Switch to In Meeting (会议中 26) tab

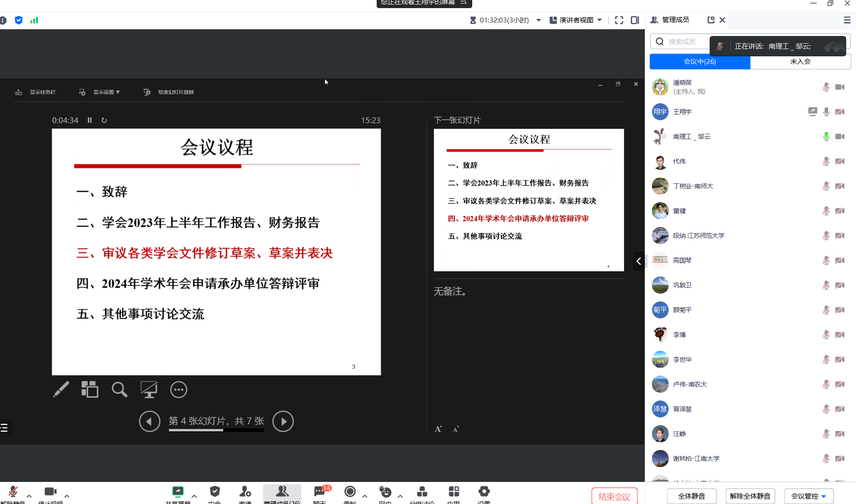point(700,62)
